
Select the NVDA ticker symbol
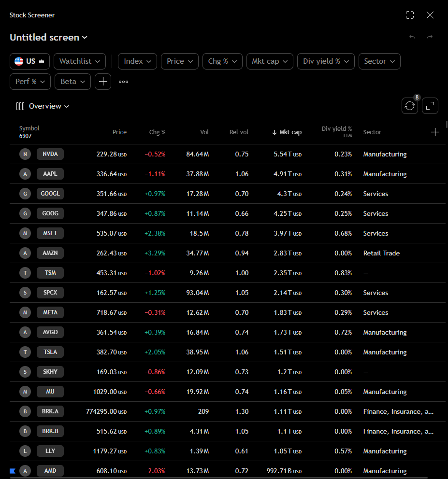point(50,154)
